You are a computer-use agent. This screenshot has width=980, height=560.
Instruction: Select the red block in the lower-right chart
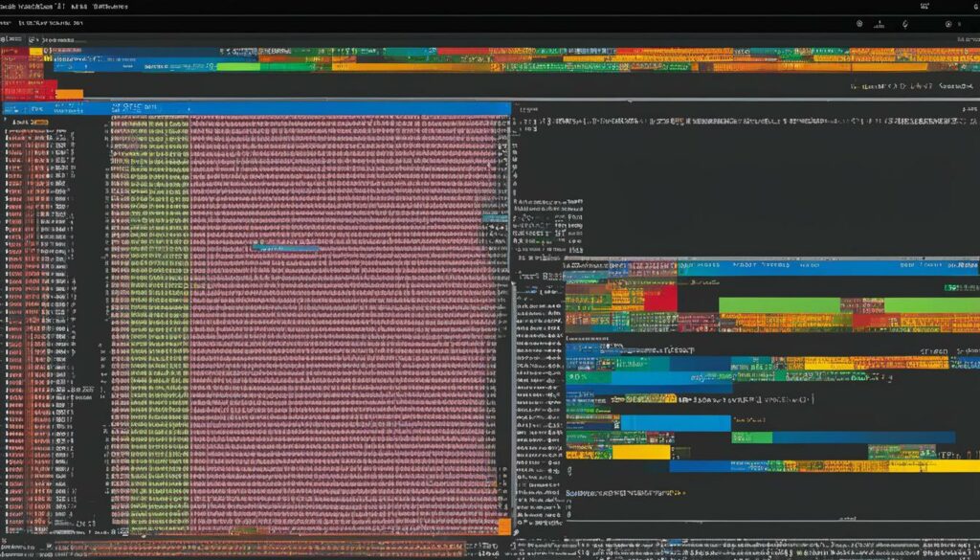click(659, 300)
